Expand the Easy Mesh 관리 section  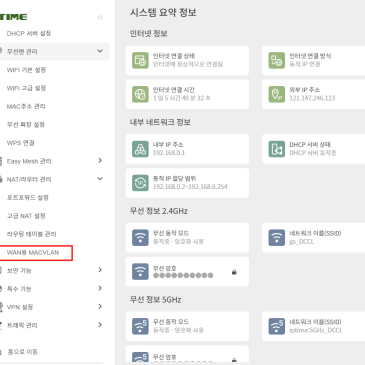coord(100,161)
